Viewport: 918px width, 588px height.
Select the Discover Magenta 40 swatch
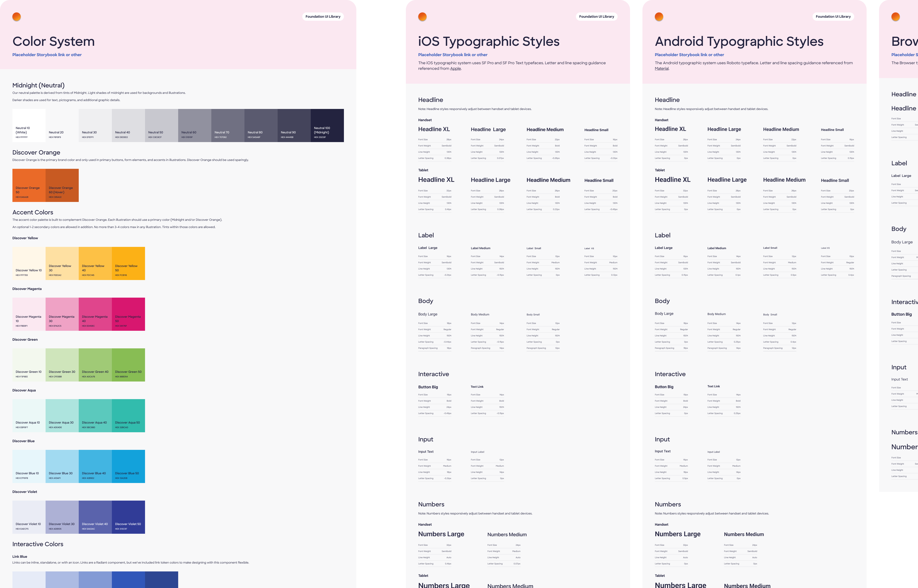pos(95,314)
